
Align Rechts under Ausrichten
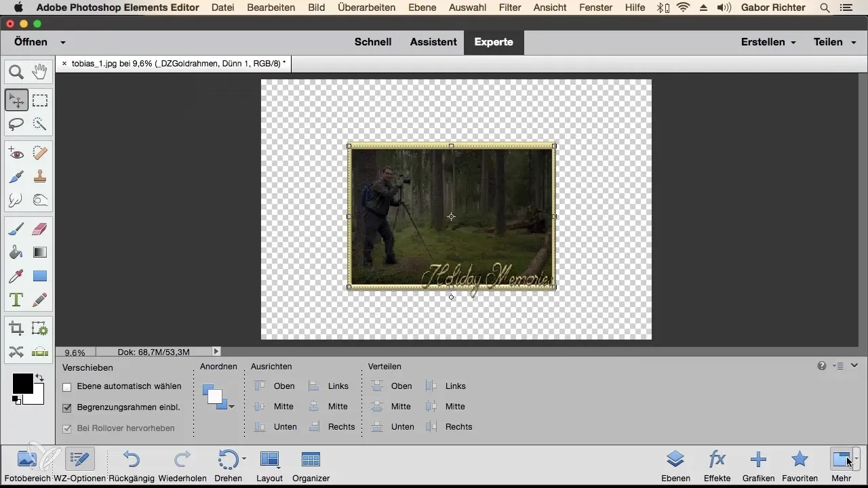pyautogui.click(x=332, y=427)
